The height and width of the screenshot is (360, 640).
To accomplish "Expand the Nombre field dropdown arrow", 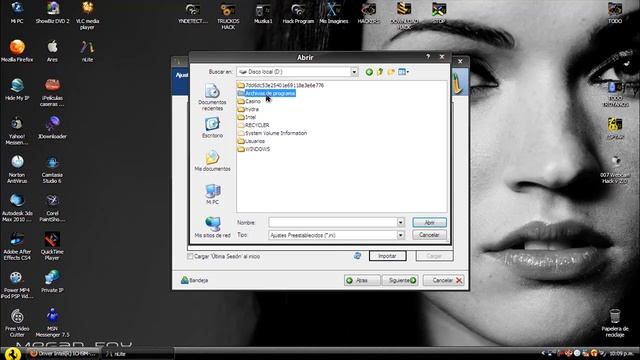I will [x=400, y=222].
